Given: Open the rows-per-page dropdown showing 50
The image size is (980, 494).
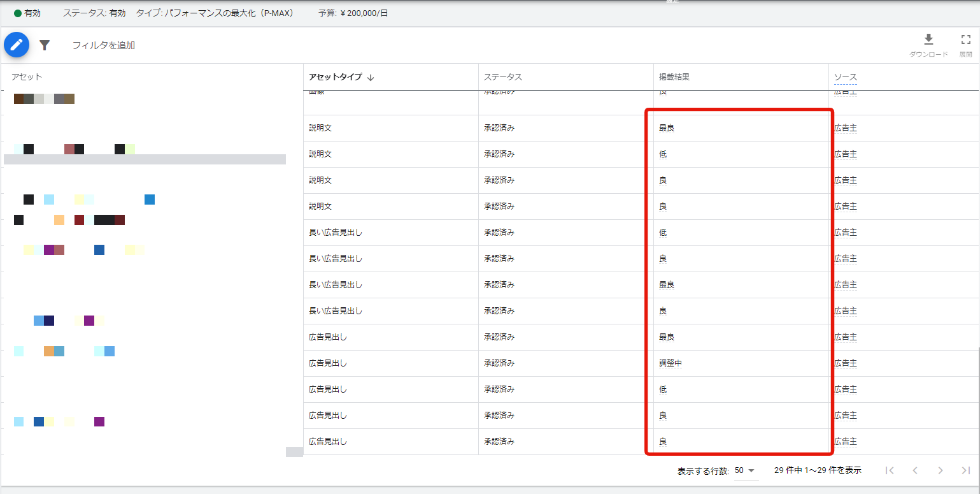Looking at the screenshot, I should click(744, 470).
